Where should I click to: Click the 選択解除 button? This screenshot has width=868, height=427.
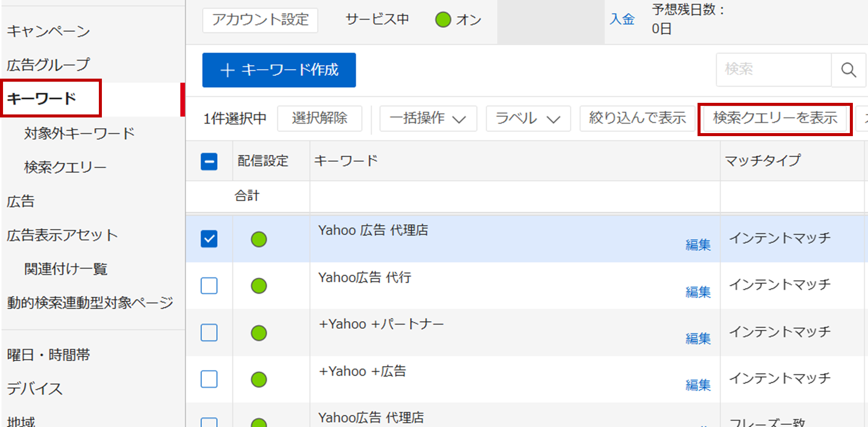click(320, 118)
